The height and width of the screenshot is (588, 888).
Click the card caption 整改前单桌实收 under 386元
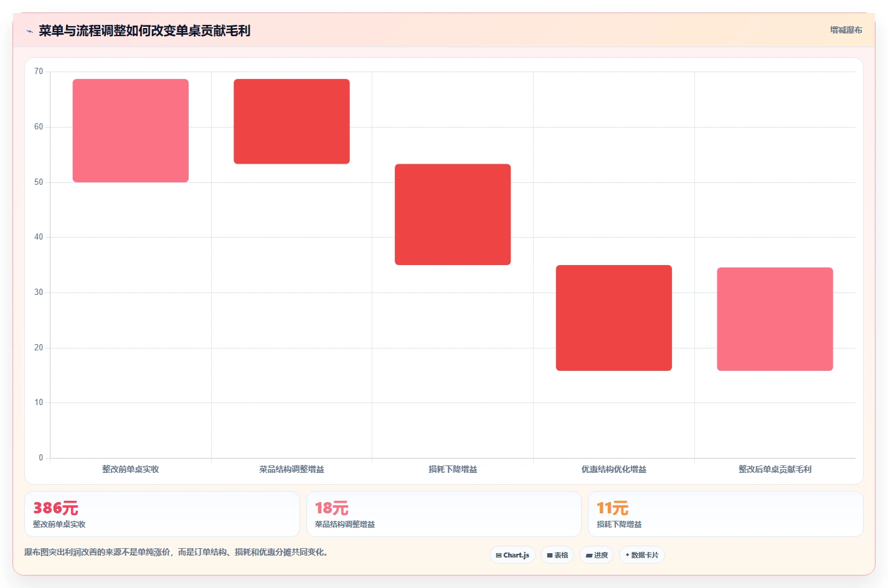point(59,525)
